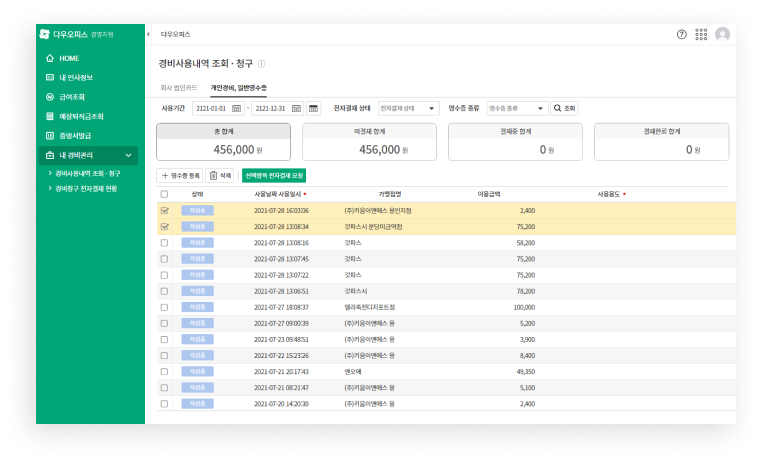Collapse the 내 경비관리 menu chevron
The width and height of the screenshot is (761, 461).
pos(128,155)
